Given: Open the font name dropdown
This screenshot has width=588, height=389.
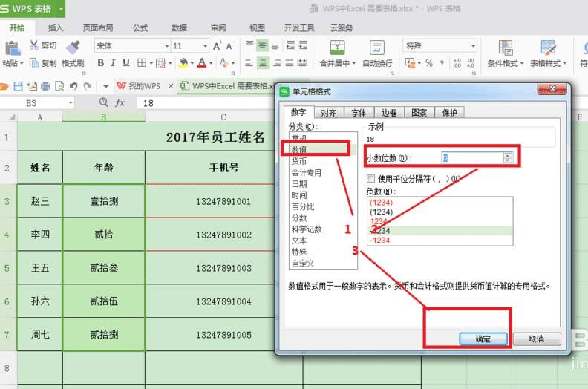Looking at the screenshot, I should click(x=167, y=46).
